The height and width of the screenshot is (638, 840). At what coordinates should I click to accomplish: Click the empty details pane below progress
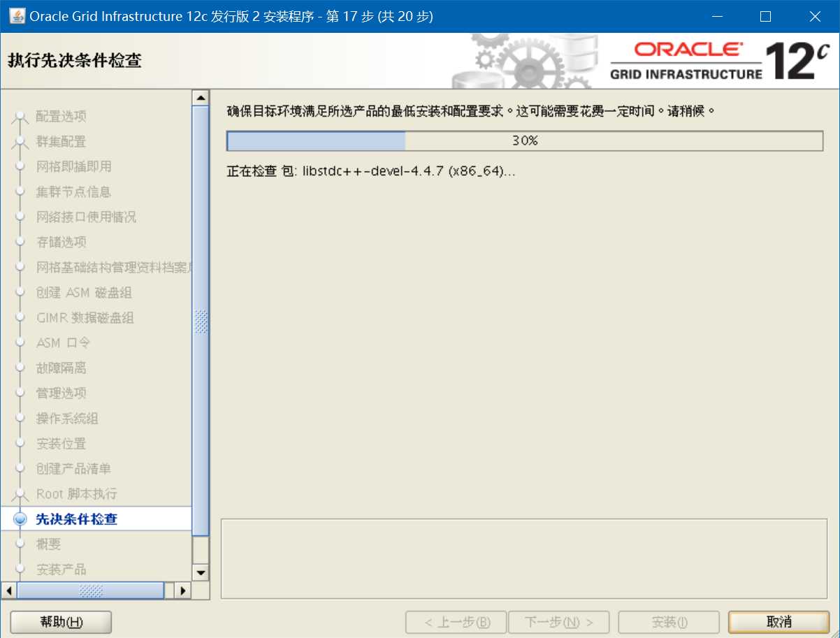tap(526, 558)
